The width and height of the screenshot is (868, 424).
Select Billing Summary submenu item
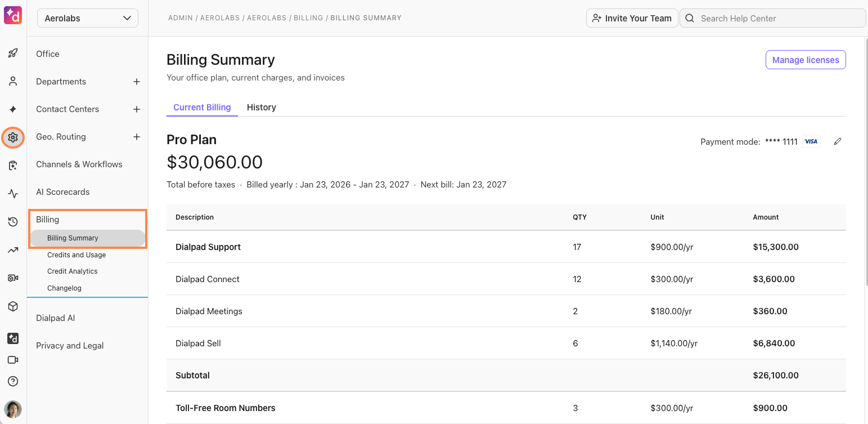coord(88,238)
